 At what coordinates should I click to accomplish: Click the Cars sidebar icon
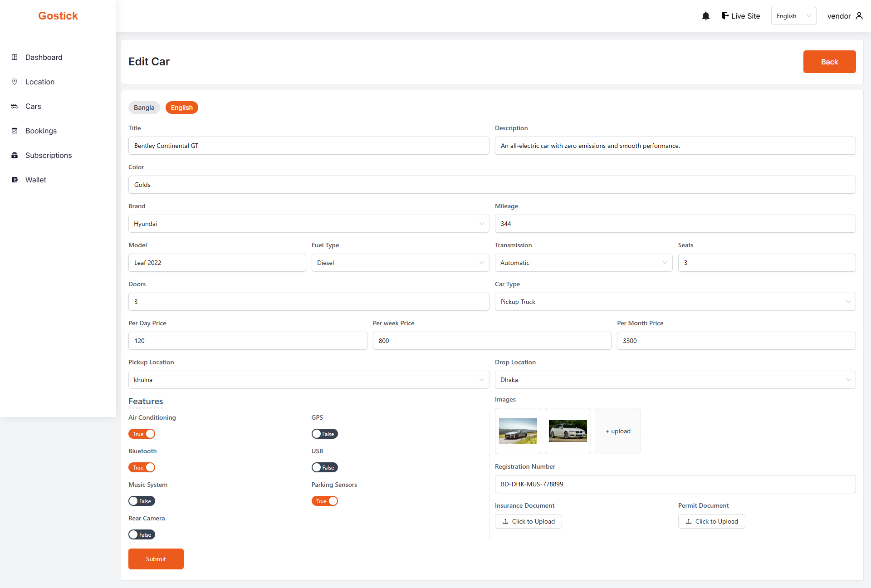pos(15,106)
